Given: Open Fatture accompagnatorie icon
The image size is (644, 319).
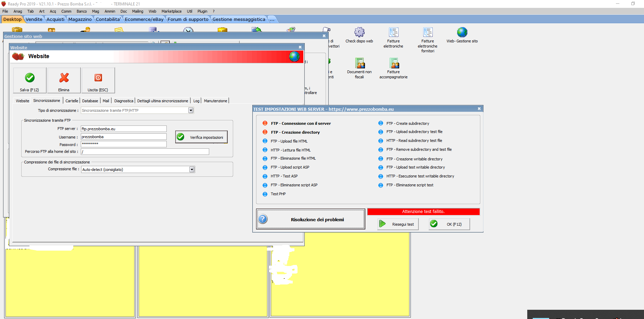Looking at the screenshot, I should tap(393, 68).
